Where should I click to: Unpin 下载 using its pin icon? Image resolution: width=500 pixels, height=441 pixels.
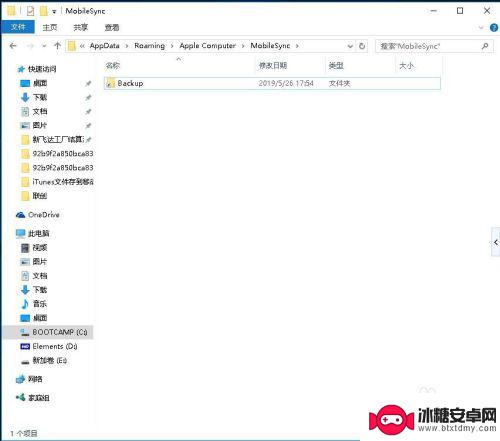click(88, 97)
